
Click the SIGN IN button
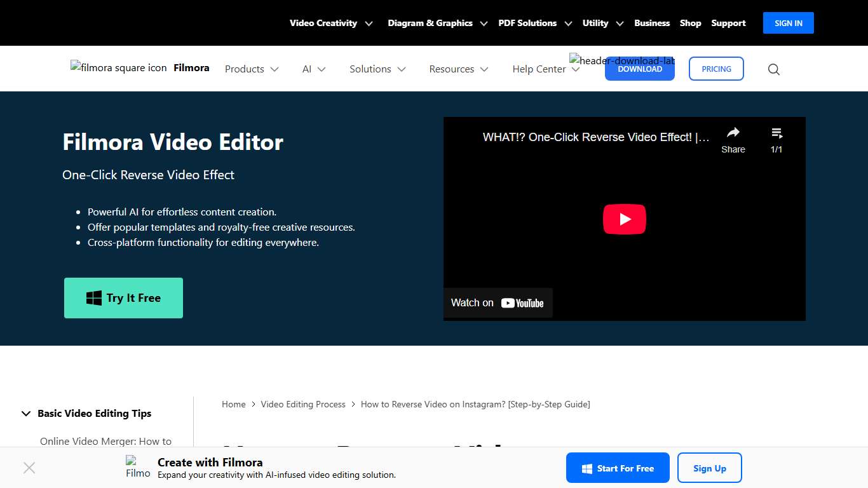pyautogui.click(x=788, y=23)
